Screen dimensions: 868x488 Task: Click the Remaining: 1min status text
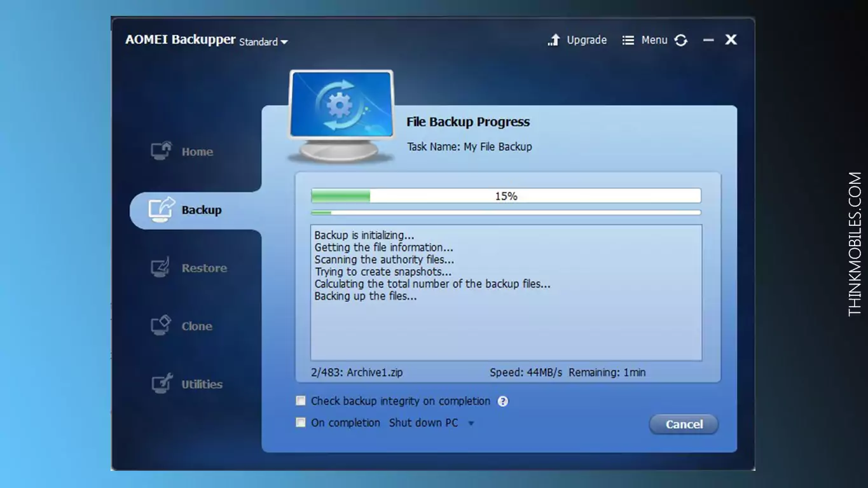[607, 372]
